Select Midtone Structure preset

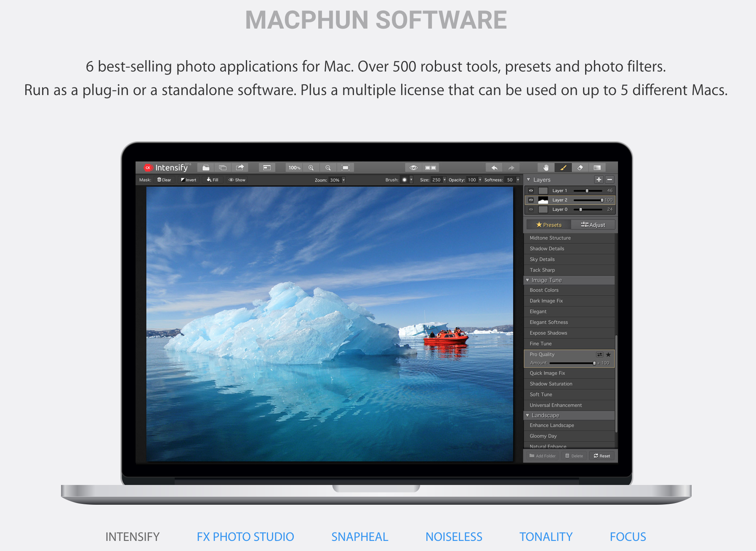click(x=569, y=238)
